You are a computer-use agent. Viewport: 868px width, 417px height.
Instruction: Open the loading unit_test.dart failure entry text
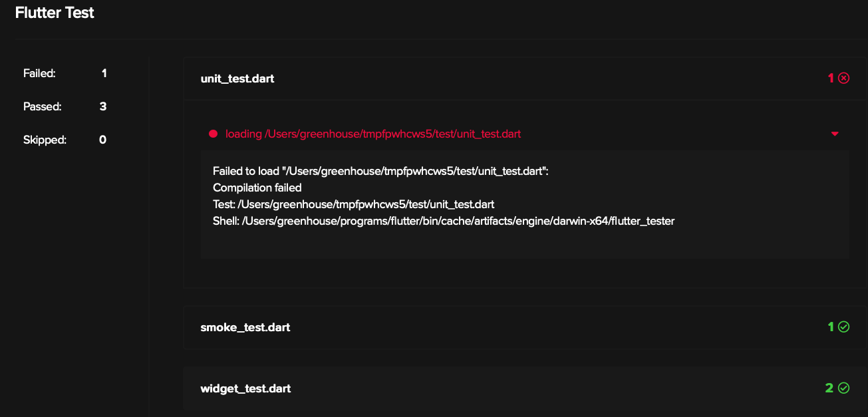(x=373, y=134)
